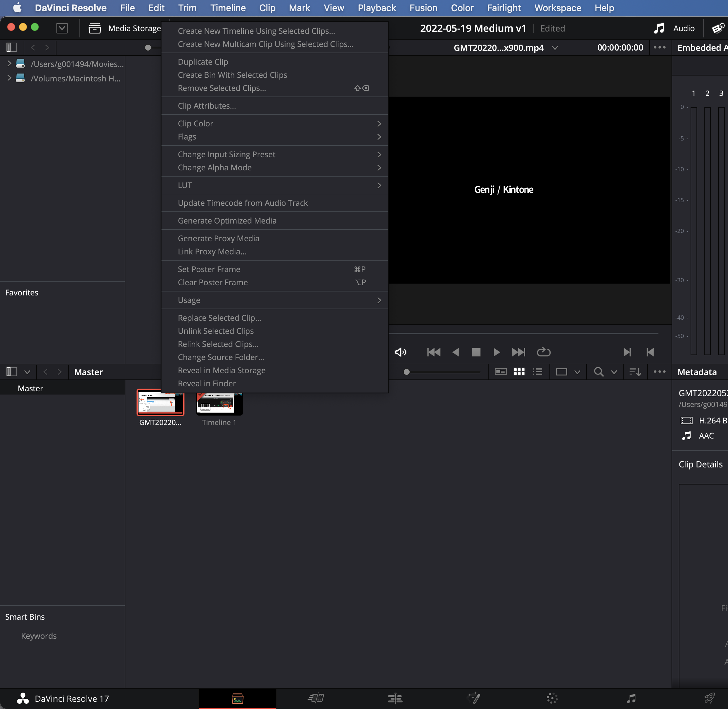Image resolution: width=728 pixels, height=709 pixels.
Task: Select Clip Attributes... menu entry
Action: click(274, 106)
